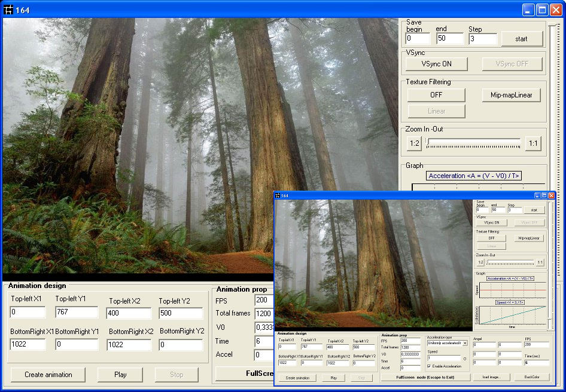
Task: Turn texture filtering OFF in large window
Action: 436,95
